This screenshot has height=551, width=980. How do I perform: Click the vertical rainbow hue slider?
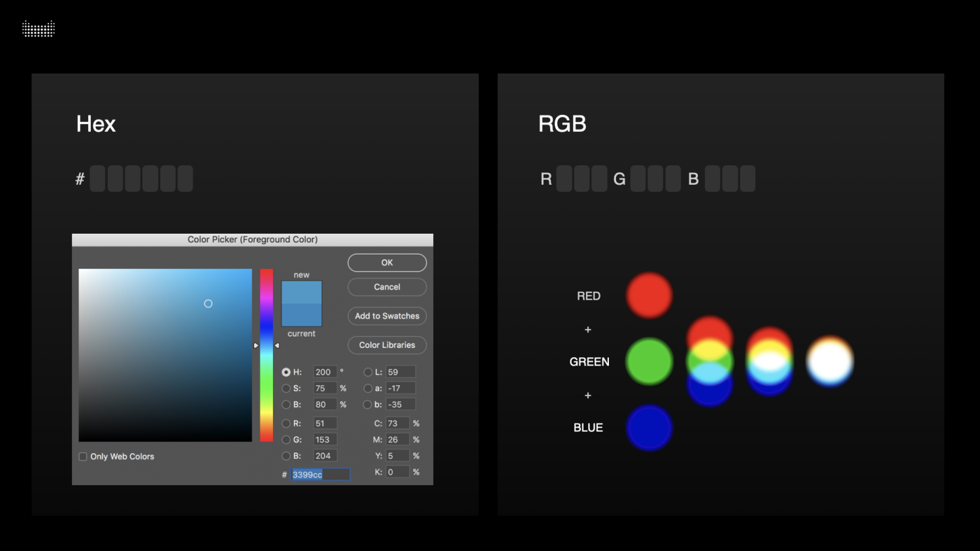pyautogui.click(x=267, y=355)
